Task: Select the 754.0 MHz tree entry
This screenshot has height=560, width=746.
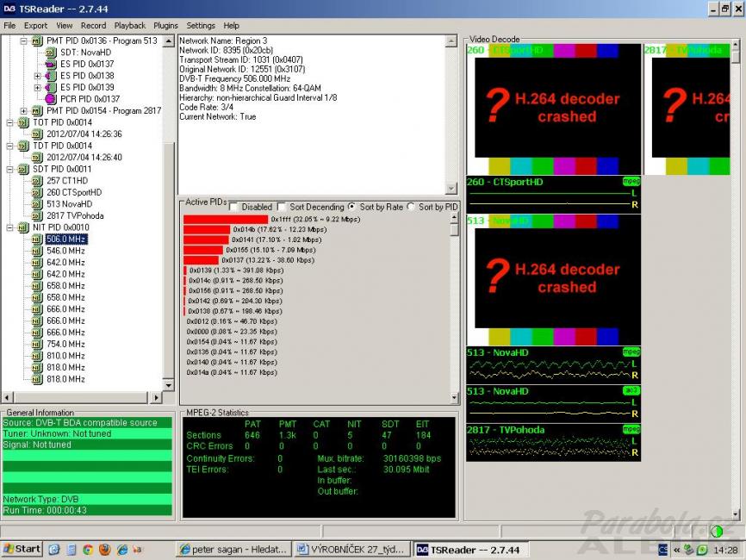Action: [65, 344]
